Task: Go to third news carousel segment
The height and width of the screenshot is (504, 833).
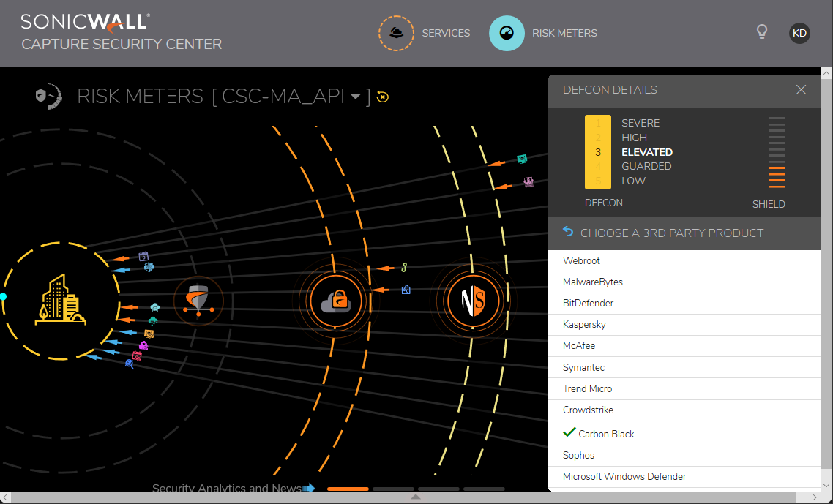Action: pyautogui.click(x=438, y=489)
